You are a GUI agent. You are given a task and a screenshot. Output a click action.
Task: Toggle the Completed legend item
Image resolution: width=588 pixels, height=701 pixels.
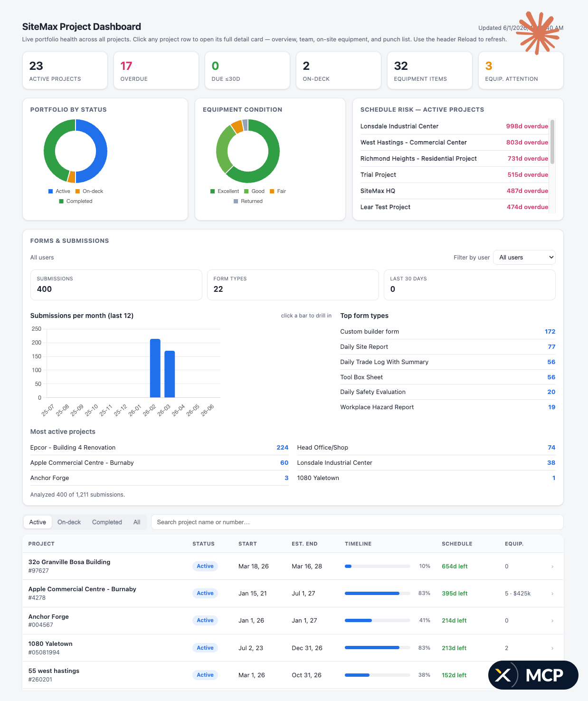click(x=76, y=201)
